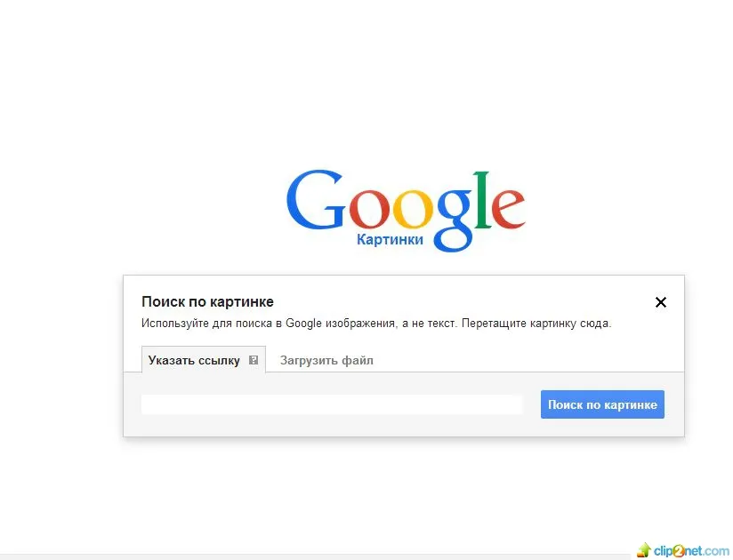Click the clip2net green arrow icon

[x=644, y=550]
